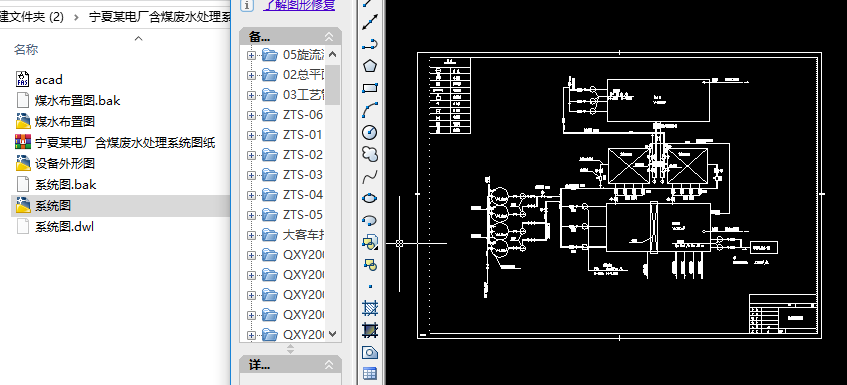Click the 名称 column header
The width and height of the screenshot is (847, 385).
click(x=26, y=50)
